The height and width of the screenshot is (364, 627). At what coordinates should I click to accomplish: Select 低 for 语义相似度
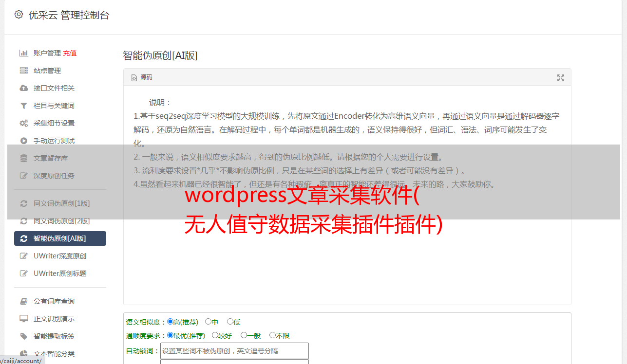[230, 322]
